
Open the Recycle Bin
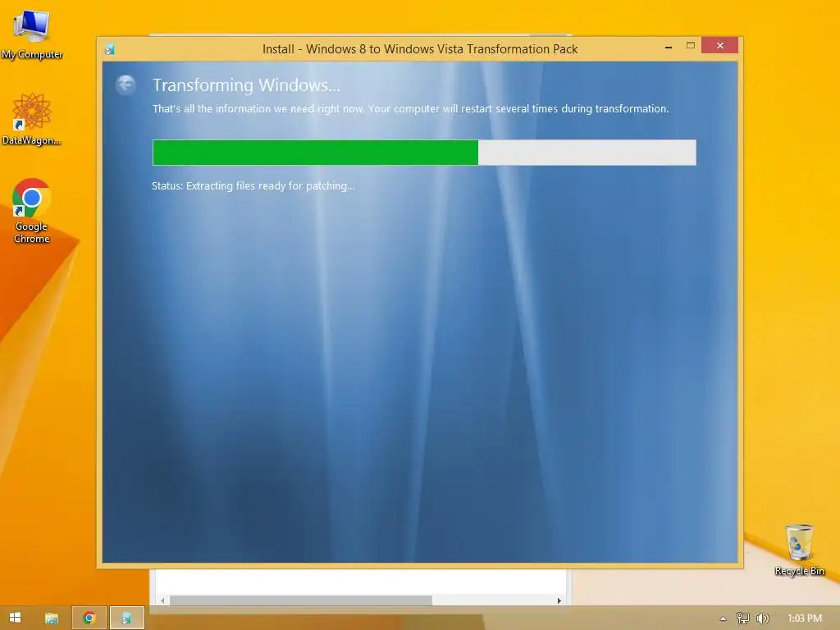(x=799, y=550)
